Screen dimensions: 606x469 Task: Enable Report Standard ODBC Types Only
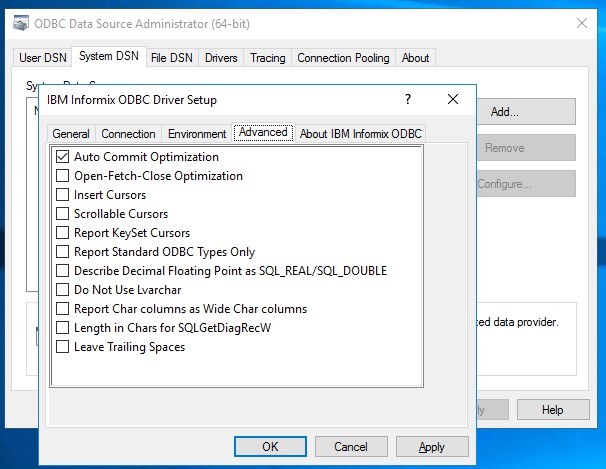click(x=63, y=252)
